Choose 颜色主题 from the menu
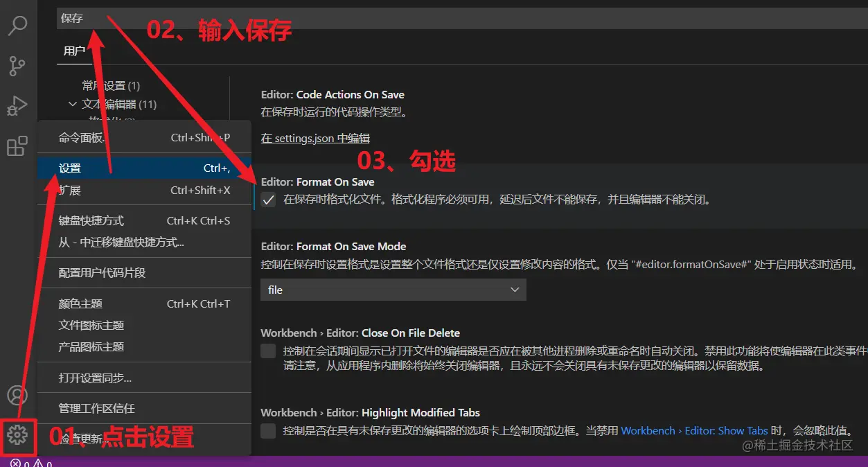868x467 pixels. [x=144, y=303]
